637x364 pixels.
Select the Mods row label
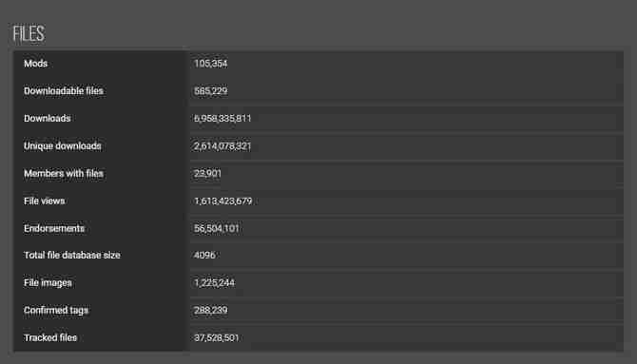point(36,64)
